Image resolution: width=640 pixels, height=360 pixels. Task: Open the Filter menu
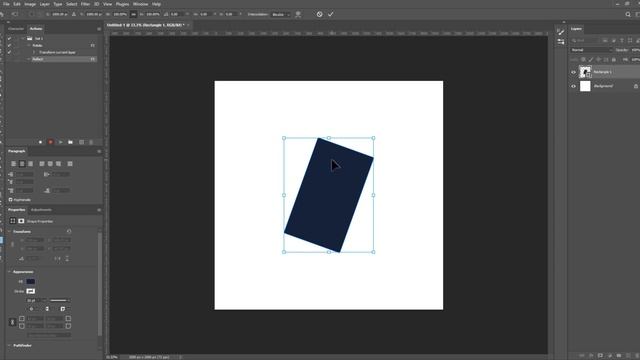85,4
